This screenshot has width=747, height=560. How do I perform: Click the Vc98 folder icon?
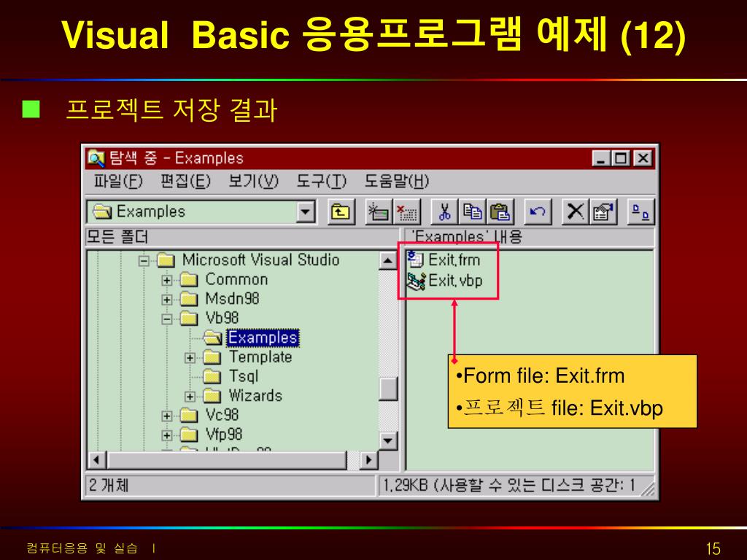[189, 415]
